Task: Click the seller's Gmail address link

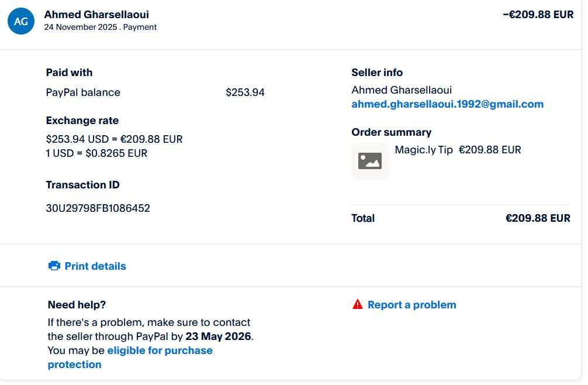Action: [447, 104]
